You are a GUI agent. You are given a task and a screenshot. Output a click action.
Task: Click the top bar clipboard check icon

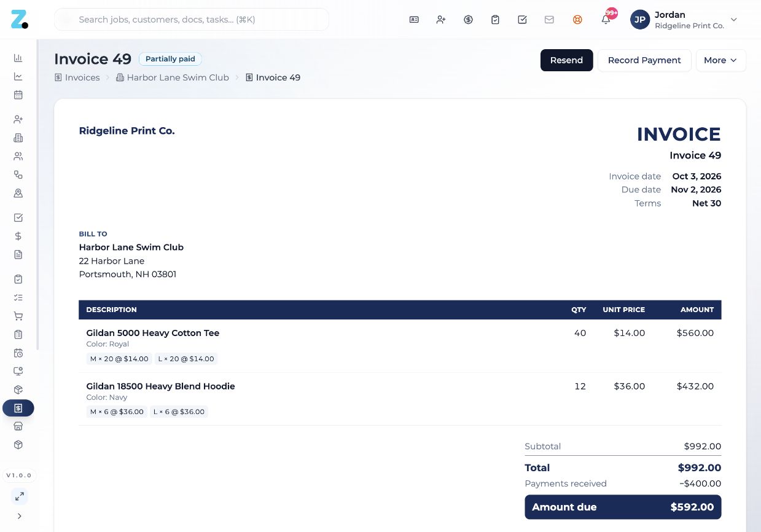(x=495, y=20)
